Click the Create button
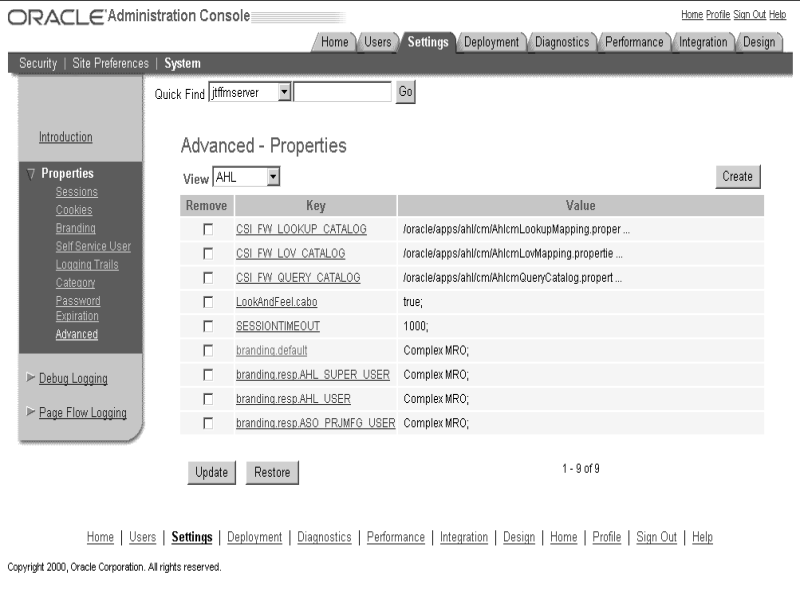 [737, 177]
